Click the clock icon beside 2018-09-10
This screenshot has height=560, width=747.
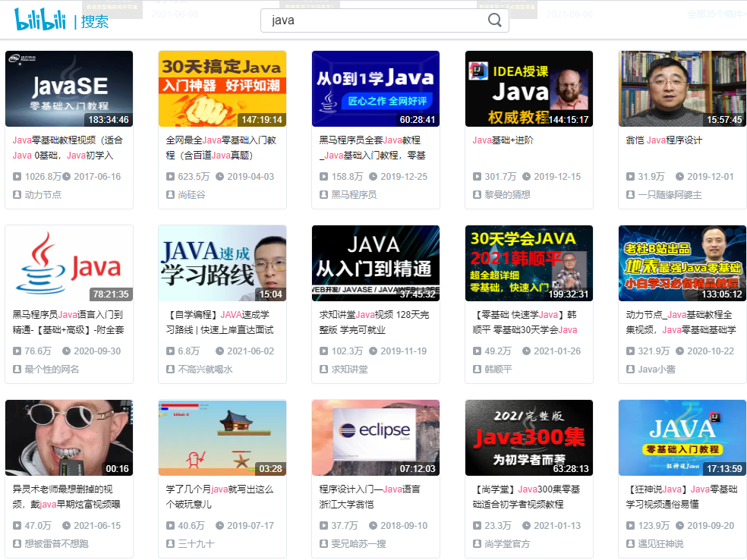coord(373,526)
